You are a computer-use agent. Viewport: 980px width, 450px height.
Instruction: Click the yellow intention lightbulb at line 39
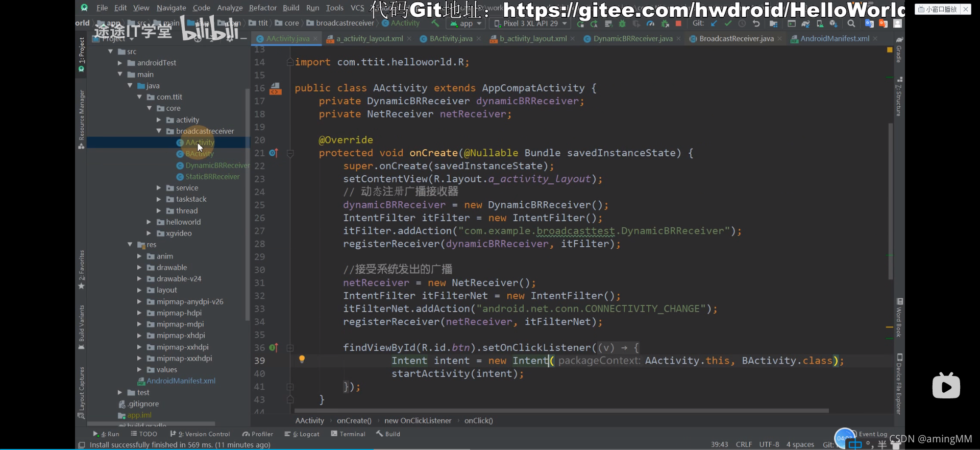point(302,359)
